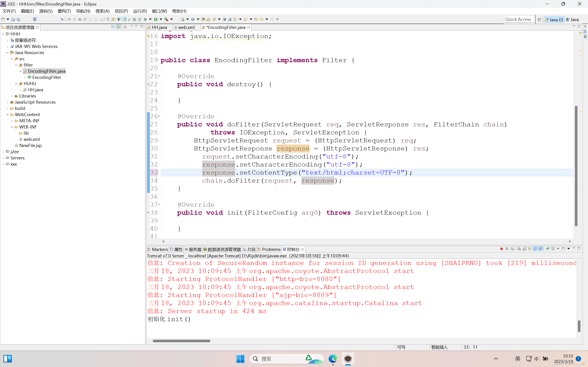Toggle Mark Occurrences highlighter in toolbar

124,19
